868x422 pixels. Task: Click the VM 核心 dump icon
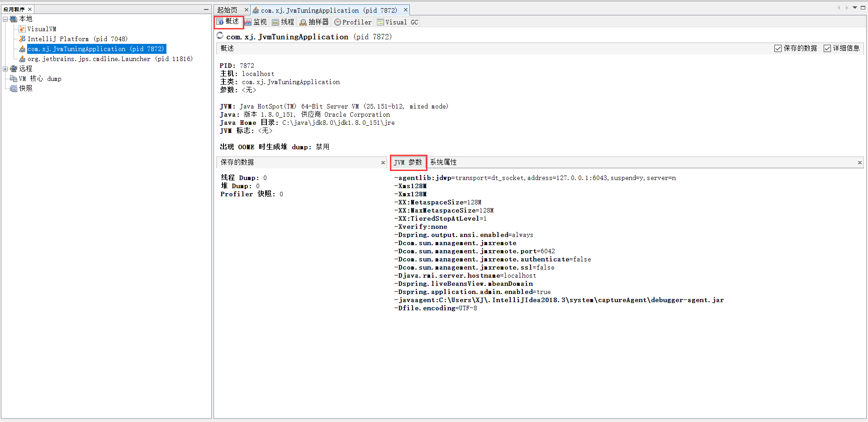(14, 79)
